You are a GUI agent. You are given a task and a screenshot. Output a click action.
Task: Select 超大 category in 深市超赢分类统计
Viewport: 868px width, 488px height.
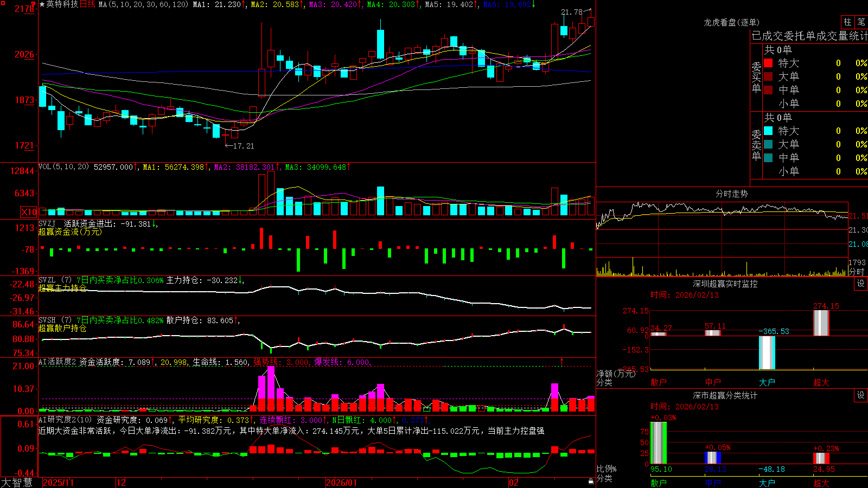point(821,483)
